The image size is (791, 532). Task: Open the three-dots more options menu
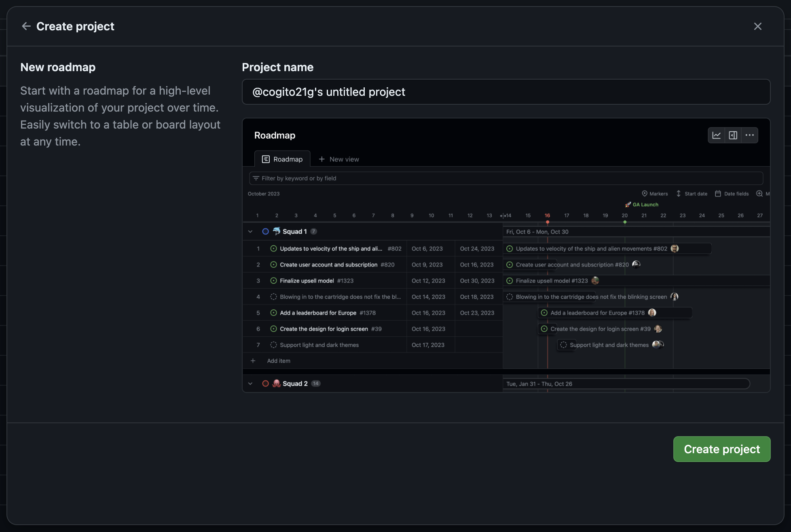749,135
